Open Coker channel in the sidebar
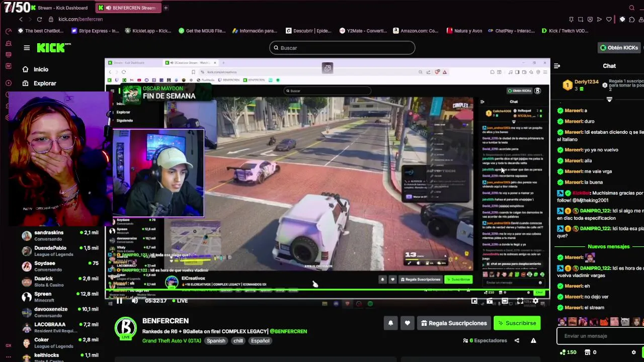The width and height of the screenshot is (644, 362). pyautogui.click(x=59, y=343)
